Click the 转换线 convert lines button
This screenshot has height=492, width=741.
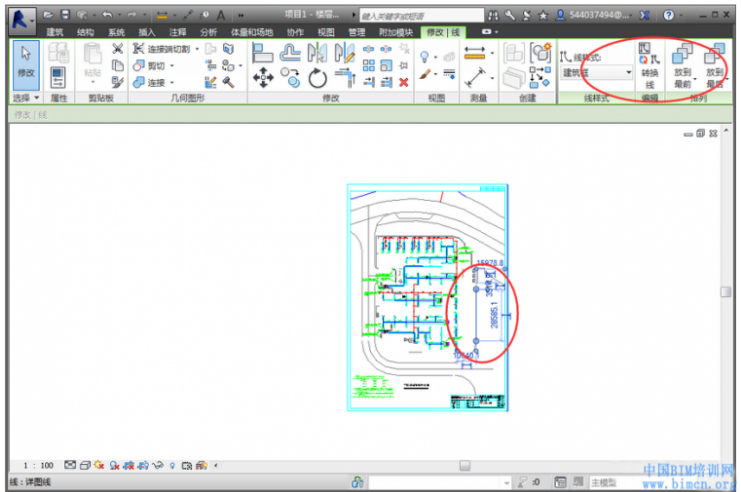click(650, 66)
